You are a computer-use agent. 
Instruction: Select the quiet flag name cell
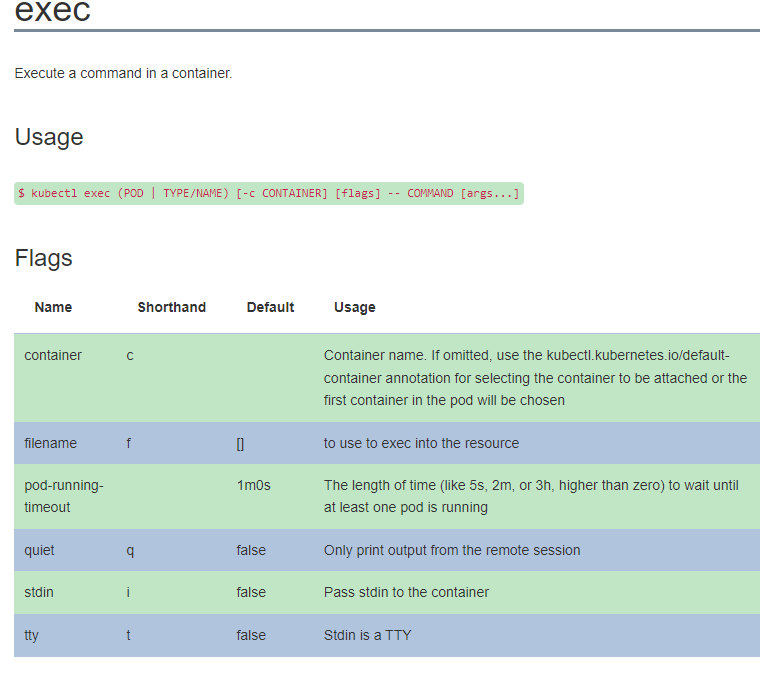coord(40,550)
